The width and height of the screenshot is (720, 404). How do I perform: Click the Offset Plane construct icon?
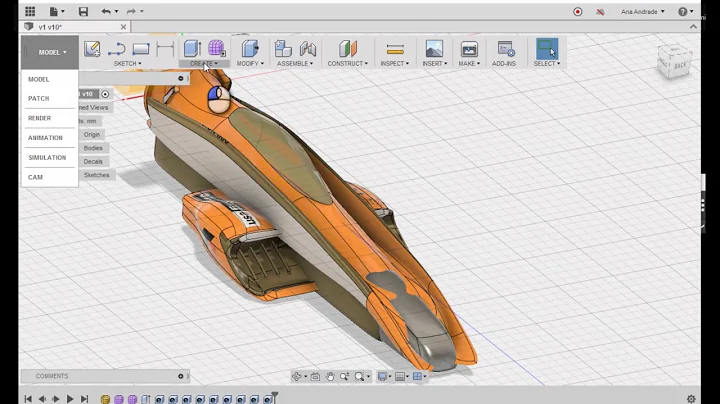tap(348, 49)
